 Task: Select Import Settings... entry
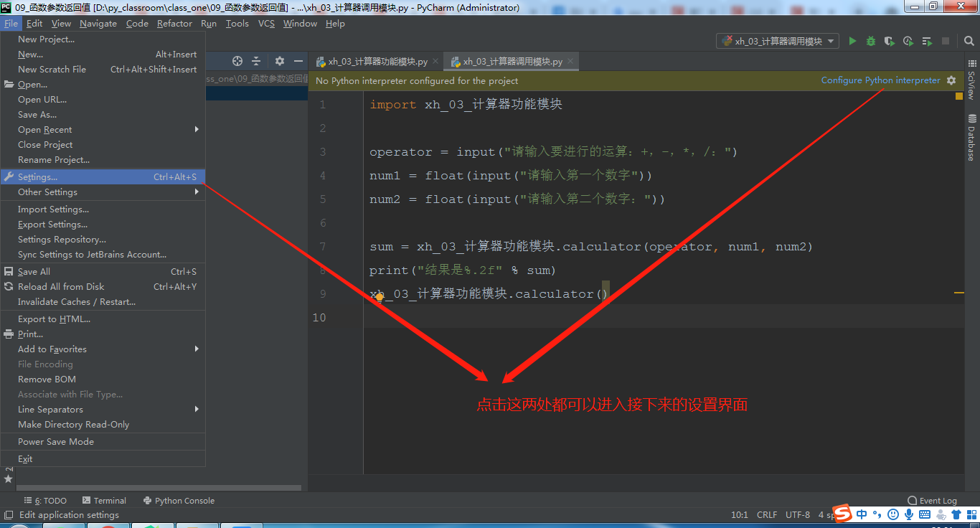point(103,209)
